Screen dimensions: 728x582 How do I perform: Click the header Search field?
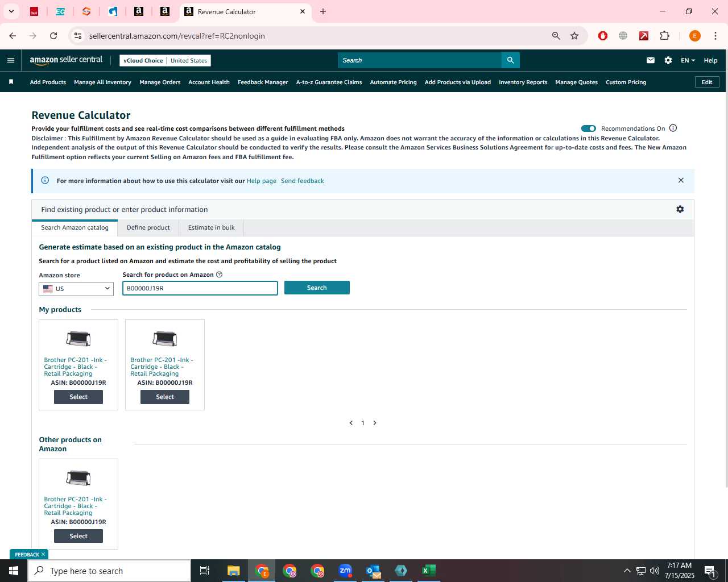[x=420, y=60]
